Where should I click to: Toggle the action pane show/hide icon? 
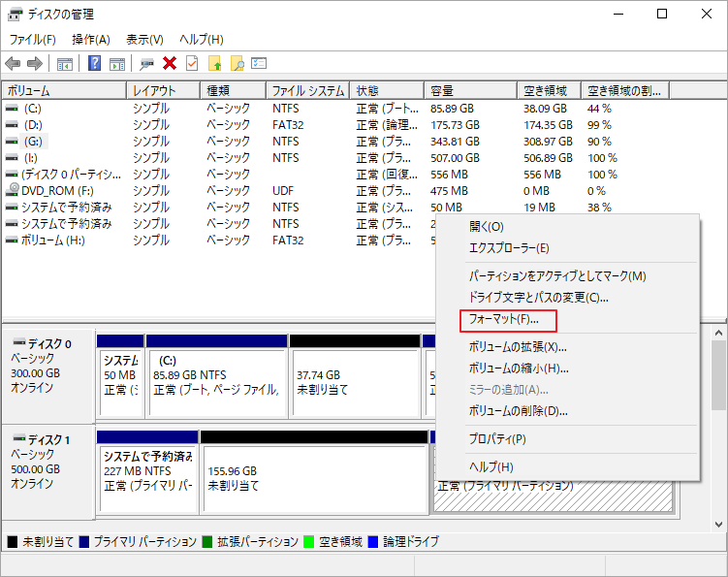point(117,64)
